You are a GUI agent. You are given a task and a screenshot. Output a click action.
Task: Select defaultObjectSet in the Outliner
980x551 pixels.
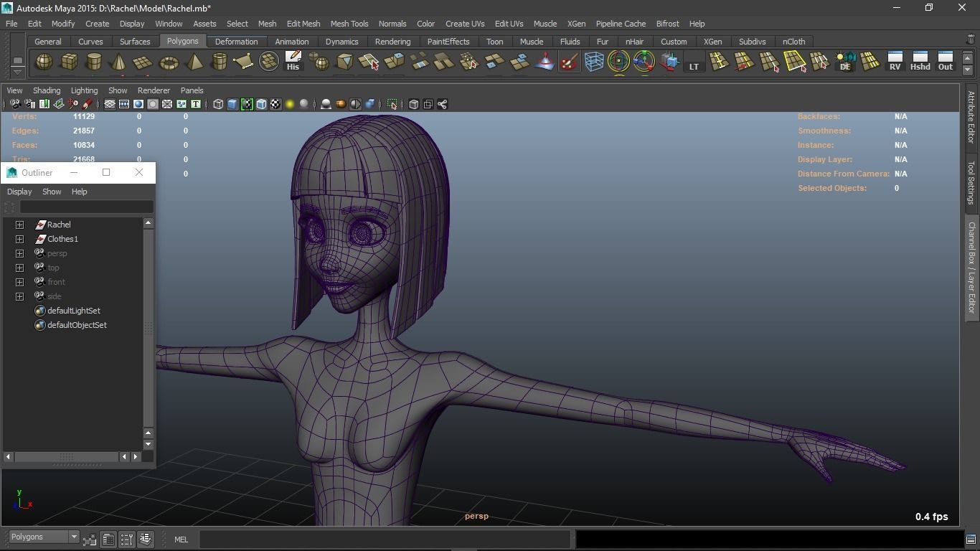point(77,325)
